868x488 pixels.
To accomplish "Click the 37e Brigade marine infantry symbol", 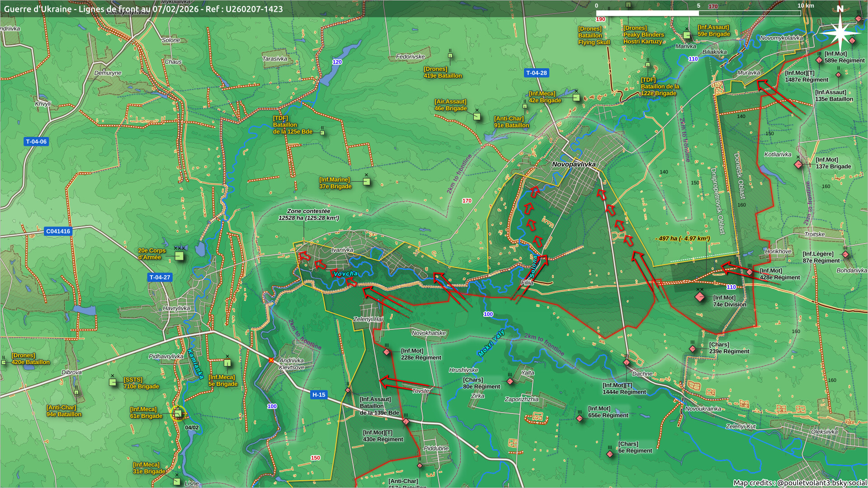I will (367, 182).
